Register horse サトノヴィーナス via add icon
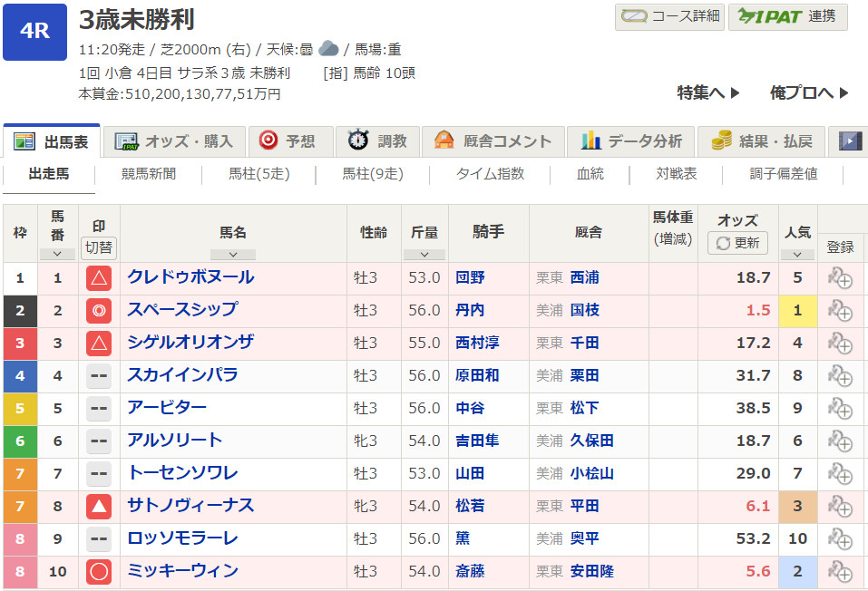Image resolution: width=868 pixels, height=591 pixels. [x=840, y=507]
